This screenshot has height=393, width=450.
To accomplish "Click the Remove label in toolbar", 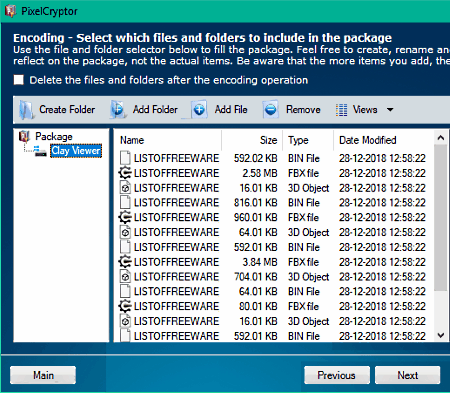I will click(x=303, y=109).
